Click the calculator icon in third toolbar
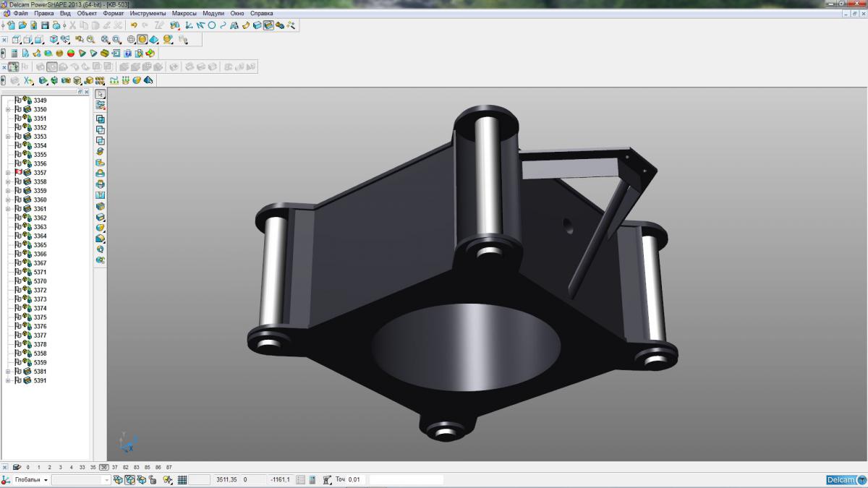 point(14,53)
